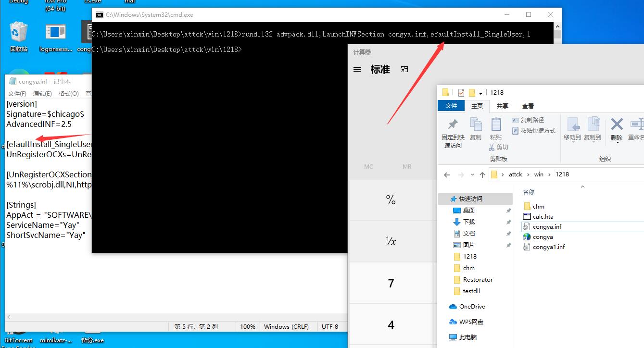The width and height of the screenshot is (644, 348).
Task: Select congya.inf file in Explorer
Action: 542,227
